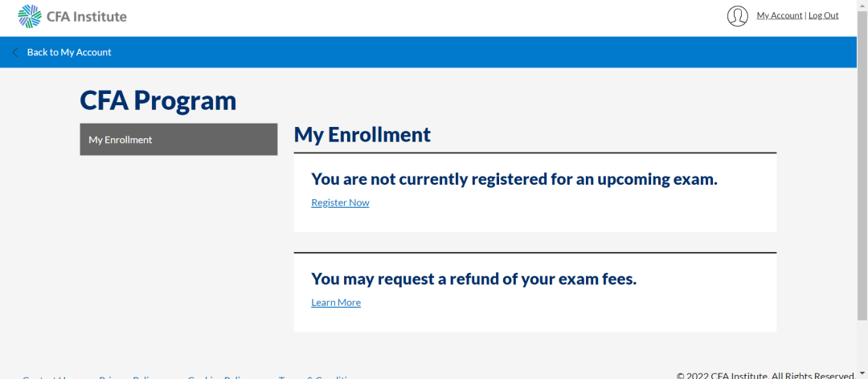The width and height of the screenshot is (868, 379).
Task: Click the request a refund message heading
Action: coord(473,279)
